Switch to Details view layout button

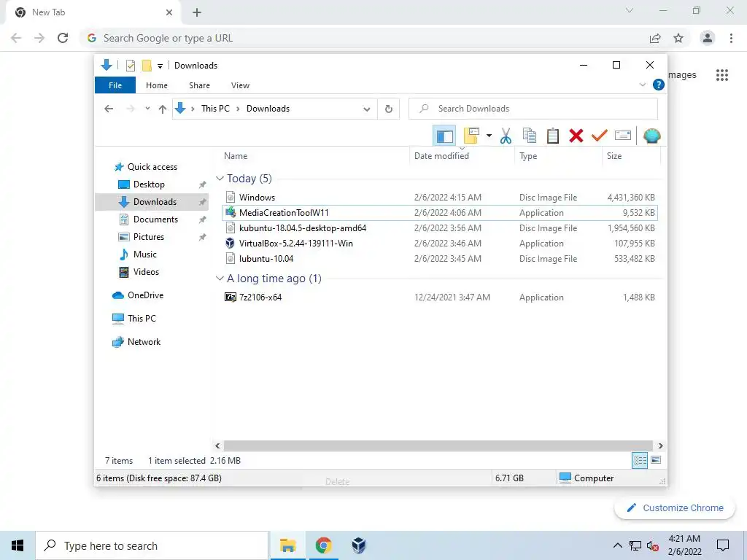pos(640,460)
